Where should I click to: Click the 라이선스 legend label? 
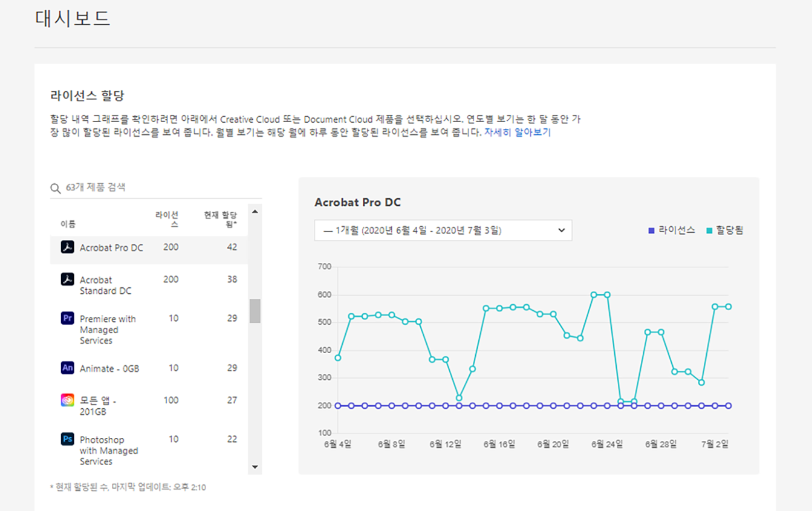677,230
